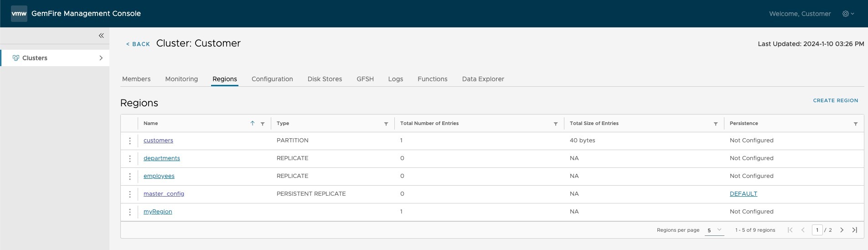Click the current page number field
The width and height of the screenshot is (868, 250).
[x=817, y=230]
